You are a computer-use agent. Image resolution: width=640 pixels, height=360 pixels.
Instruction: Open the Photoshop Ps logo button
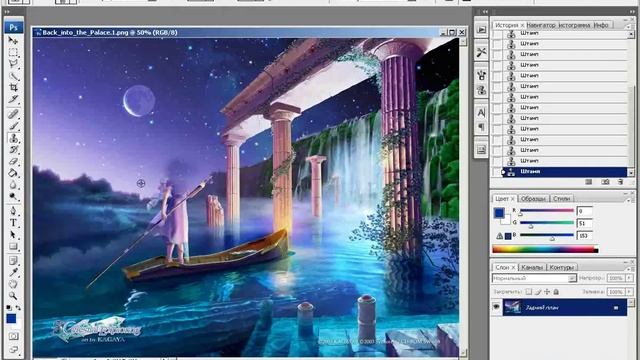click(x=13, y=27)
